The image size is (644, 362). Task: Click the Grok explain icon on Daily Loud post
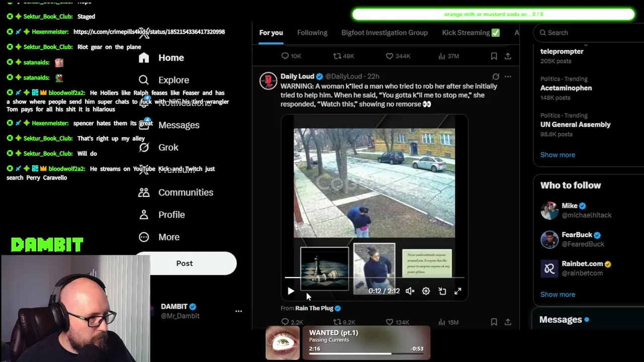(496, 76)
